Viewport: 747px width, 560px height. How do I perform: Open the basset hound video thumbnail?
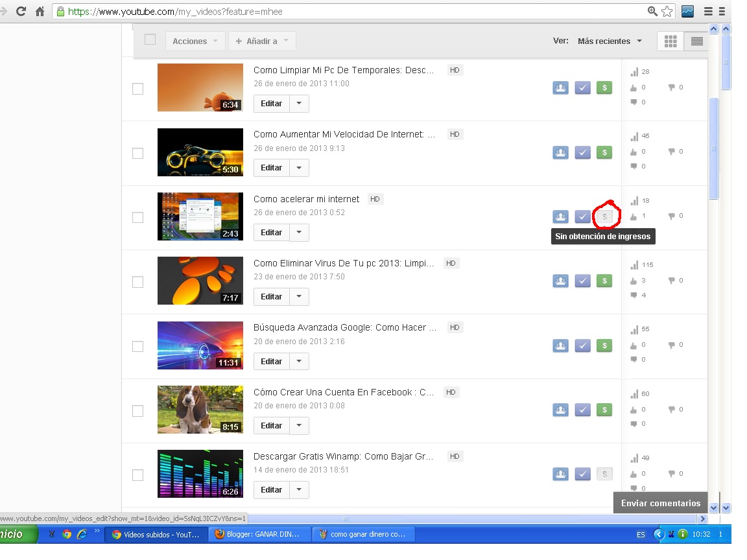(x=200, y=410)
